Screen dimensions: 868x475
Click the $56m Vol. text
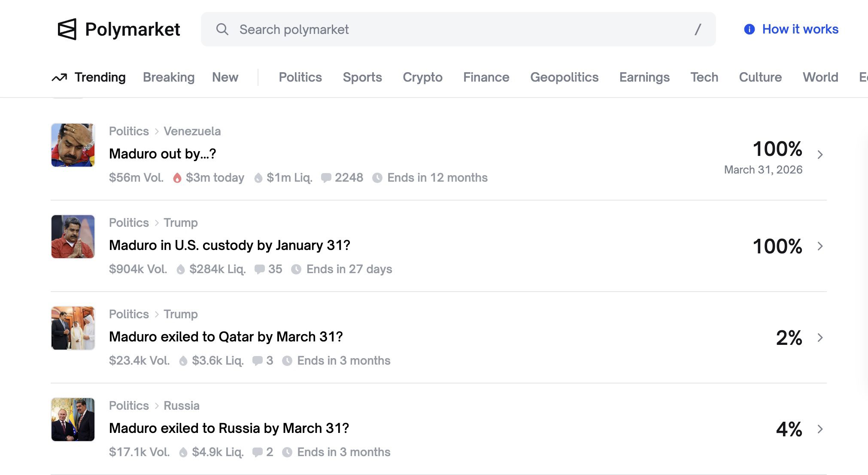click(x=137, y=178)
